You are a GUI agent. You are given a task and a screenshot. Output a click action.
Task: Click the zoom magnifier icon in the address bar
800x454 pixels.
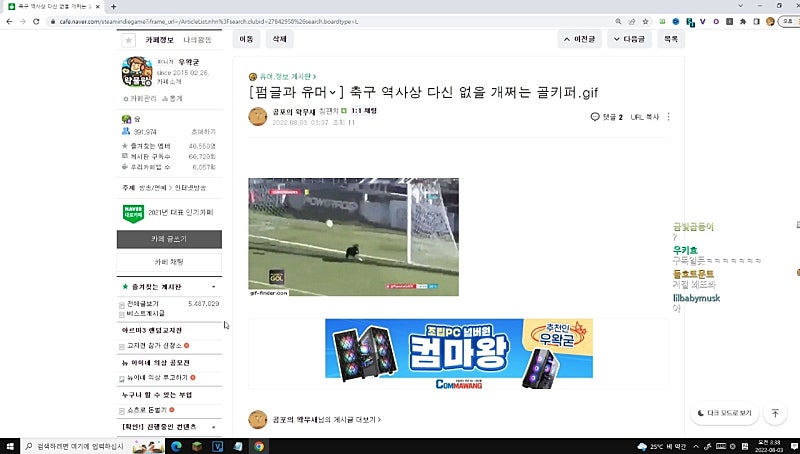(618, 21)
